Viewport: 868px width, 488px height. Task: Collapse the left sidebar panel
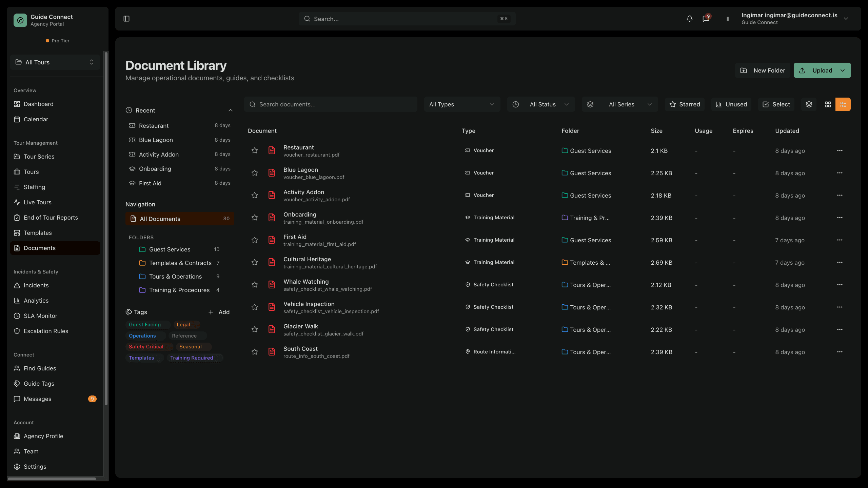point(126,19)
